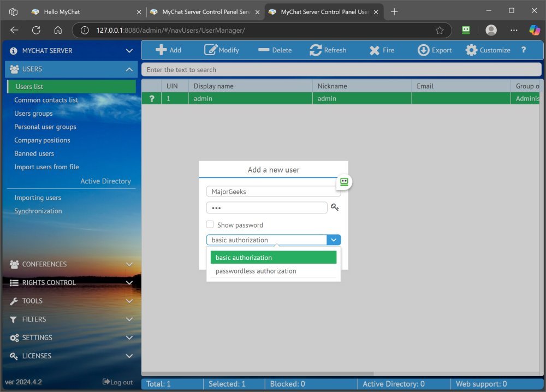546x392 pixels.
Task: Switch to the Hello MyChat tab
Action: coord(85,12)
